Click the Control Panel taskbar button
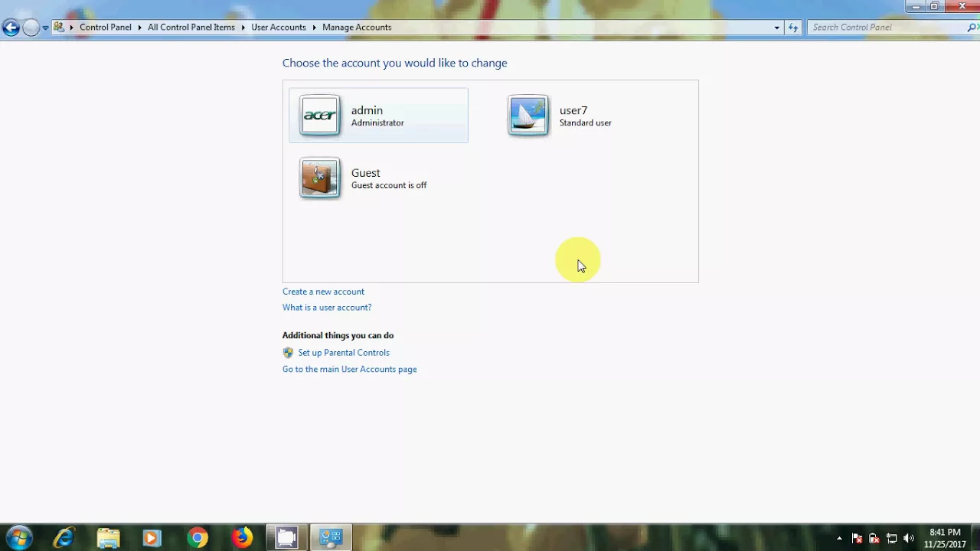The height and width of the screenshot is (551, 980). 331,538
